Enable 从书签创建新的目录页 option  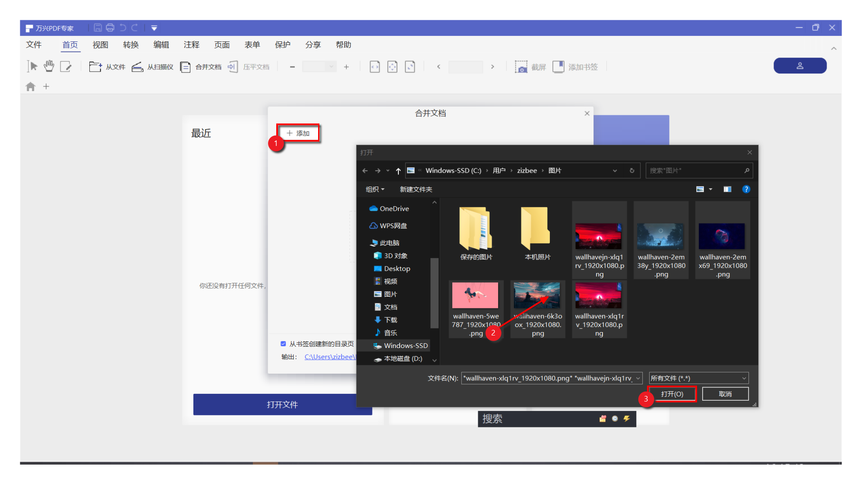click(x=283, y=343)
